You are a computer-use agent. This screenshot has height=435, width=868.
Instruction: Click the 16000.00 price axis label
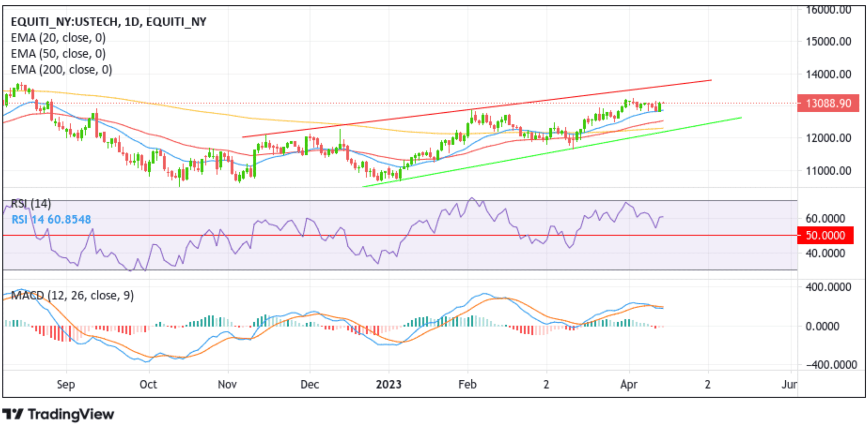pos(828,10)
